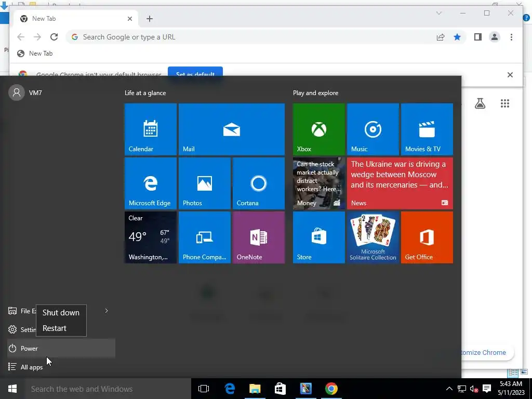Viewport: 532px width, 399px height.
Task: Open Movies & TV tile
Action: 427,129
